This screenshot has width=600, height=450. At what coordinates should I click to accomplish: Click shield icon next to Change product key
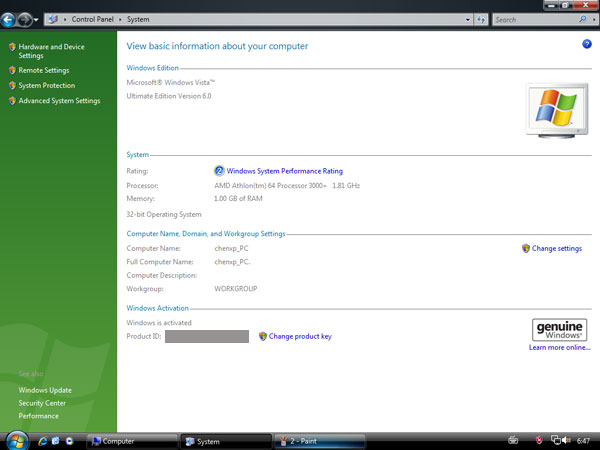click(262, 336)
